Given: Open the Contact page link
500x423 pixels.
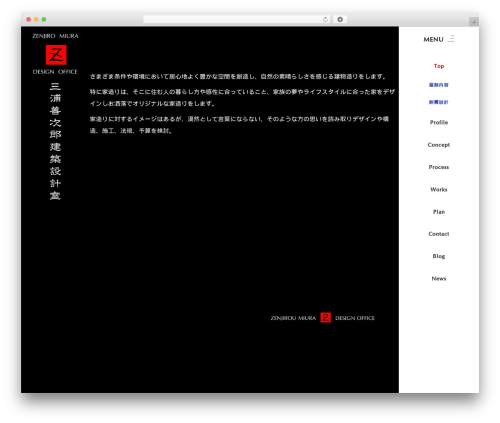Looking at the screenshot, I should pyautogui.click(x=439, y=234).
